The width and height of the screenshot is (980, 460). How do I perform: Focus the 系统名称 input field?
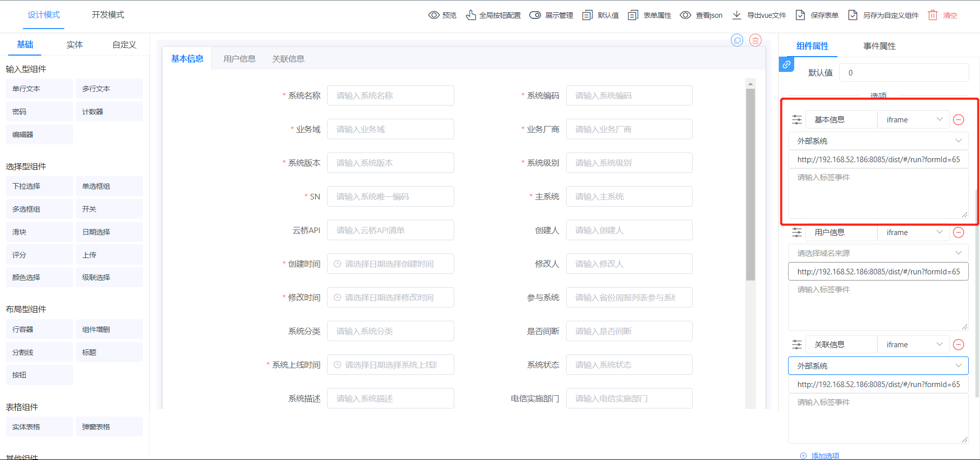tap(390, 95)
